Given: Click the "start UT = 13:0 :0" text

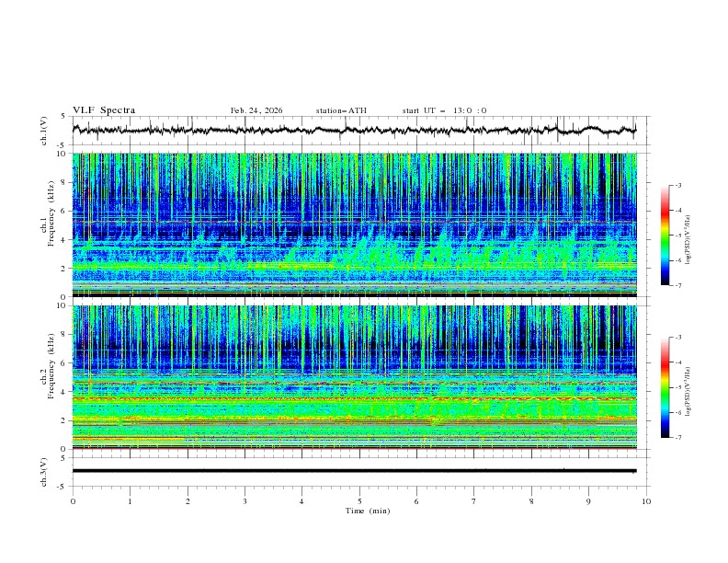Looking at the screenshot, I should point(444,110).
